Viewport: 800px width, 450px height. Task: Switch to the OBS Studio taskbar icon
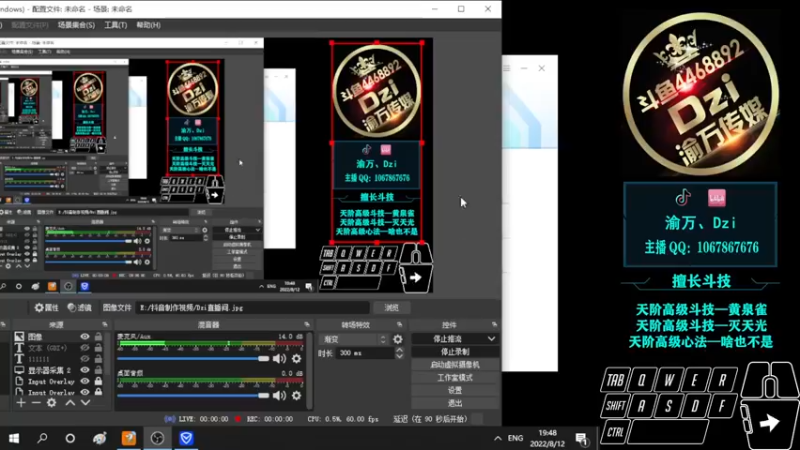(157, 438)
